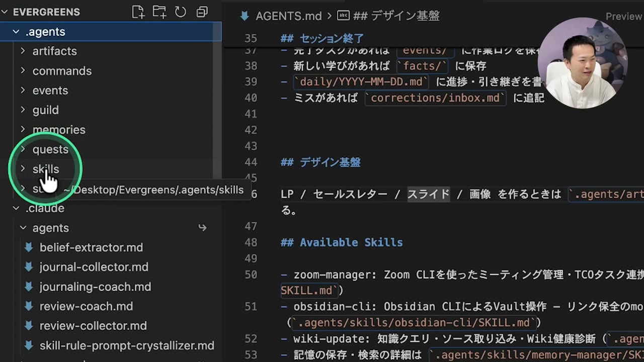The image size is (644, 362).
Task: Click the '## セッション終了' sticky heading line
Action: 322,38
